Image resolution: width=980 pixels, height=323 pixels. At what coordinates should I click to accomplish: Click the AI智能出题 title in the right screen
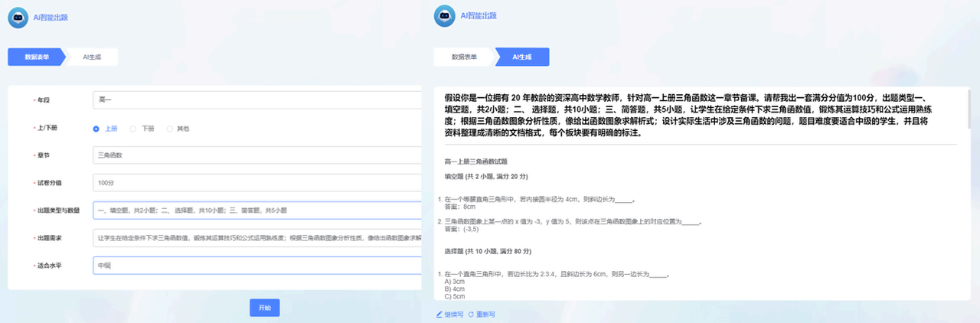[480, 15]
